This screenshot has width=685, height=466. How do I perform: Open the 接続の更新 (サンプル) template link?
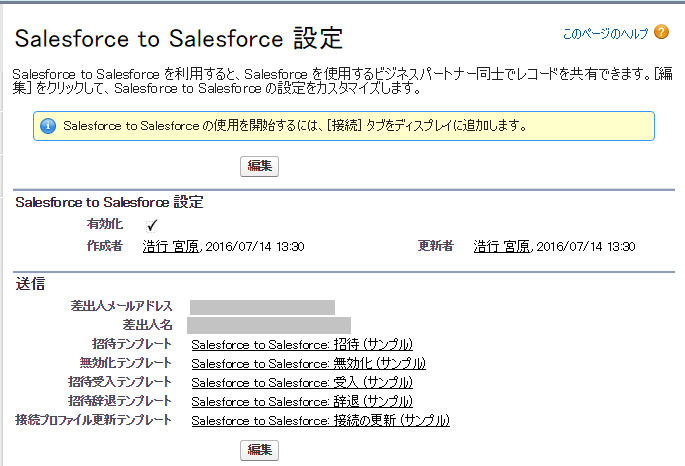coord(321,421)
